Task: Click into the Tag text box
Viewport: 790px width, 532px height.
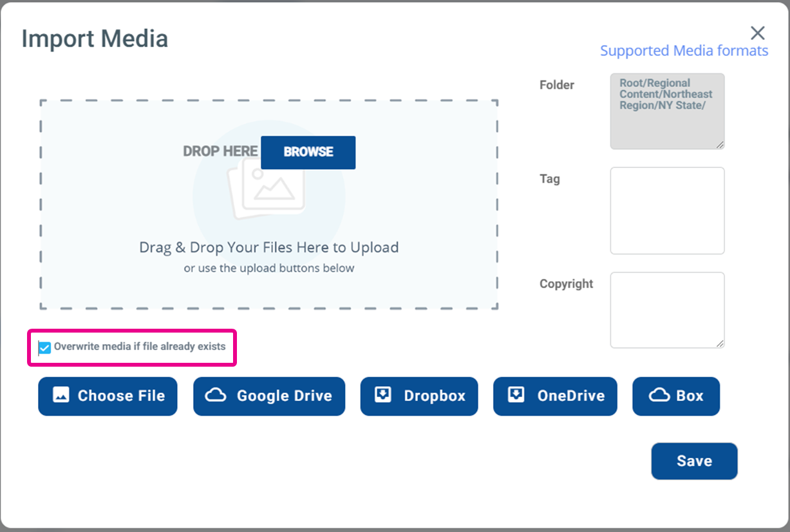Action: click(668, 211)
